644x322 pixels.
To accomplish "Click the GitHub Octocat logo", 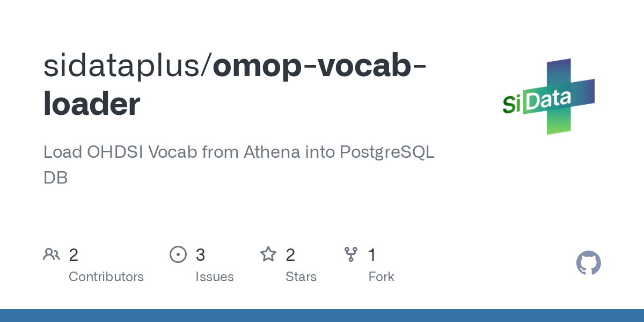I will tap(588, 264).
